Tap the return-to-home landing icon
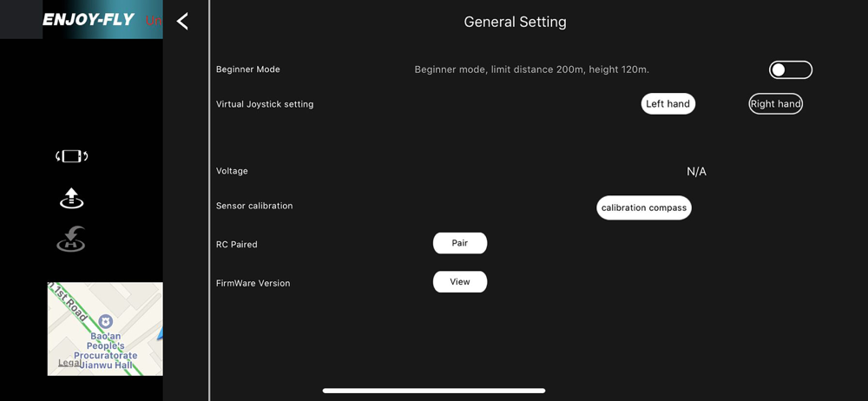Viewport: 868px width, 401px height. tap(71, 240)
